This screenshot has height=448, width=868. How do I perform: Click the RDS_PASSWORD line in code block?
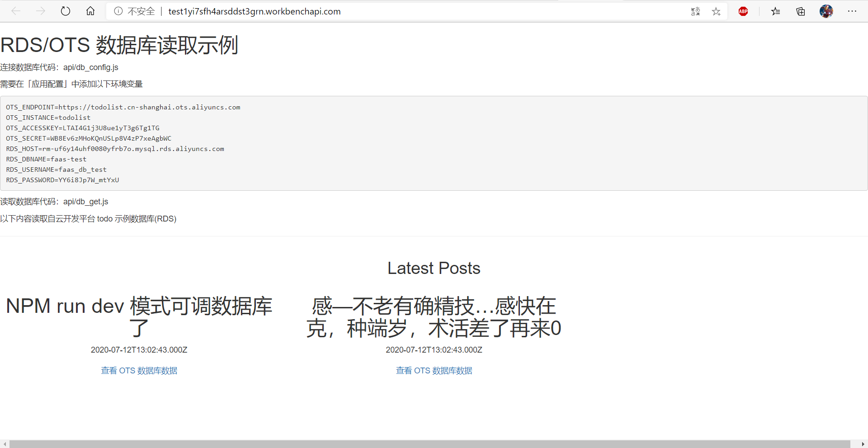[62, 180]
